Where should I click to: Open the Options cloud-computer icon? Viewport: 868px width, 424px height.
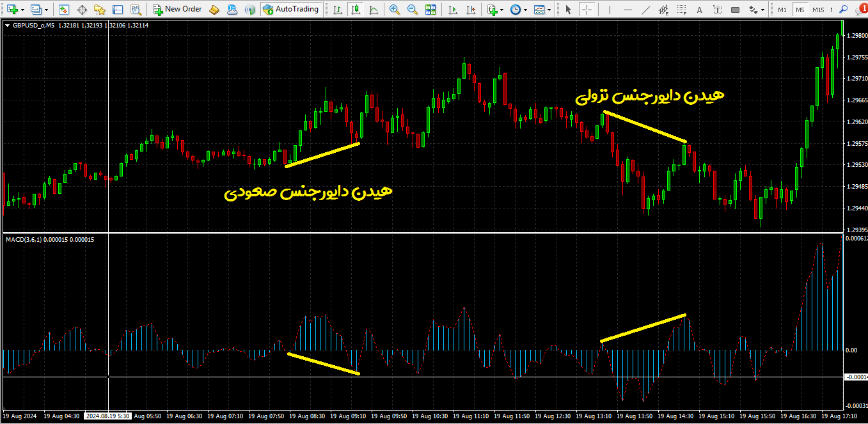[x=232, y=10]
